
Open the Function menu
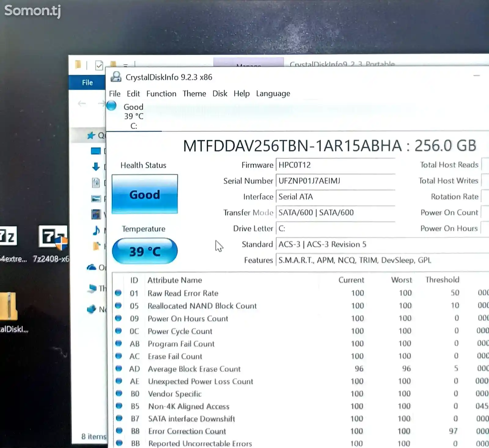161,93
